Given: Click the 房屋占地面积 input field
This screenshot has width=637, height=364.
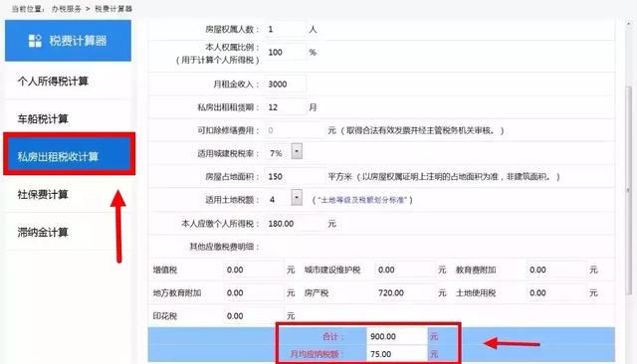Looking at the screenshot, I should [295, 176].
